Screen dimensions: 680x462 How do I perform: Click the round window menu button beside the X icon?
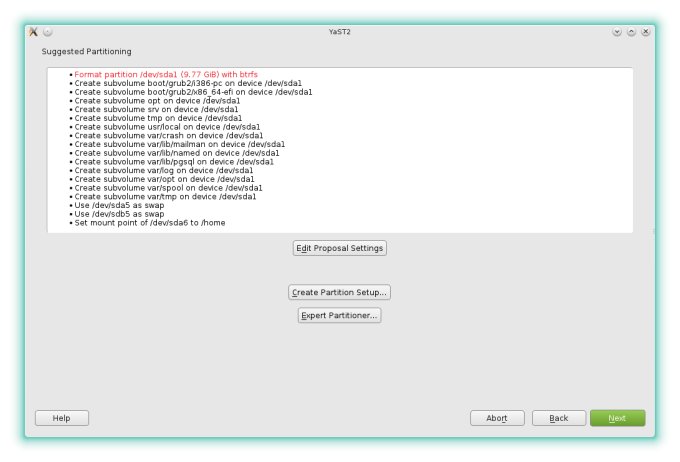(48, 32)
